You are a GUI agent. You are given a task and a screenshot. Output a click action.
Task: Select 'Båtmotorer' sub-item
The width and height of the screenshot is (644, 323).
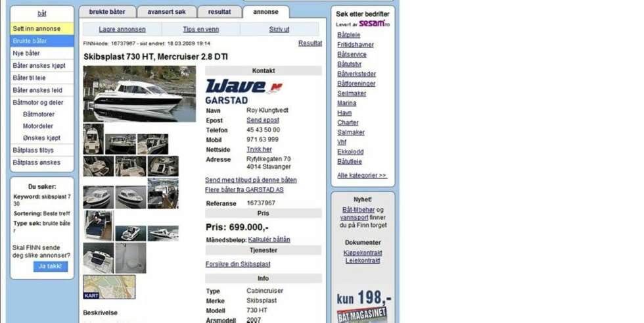[39, 114]
